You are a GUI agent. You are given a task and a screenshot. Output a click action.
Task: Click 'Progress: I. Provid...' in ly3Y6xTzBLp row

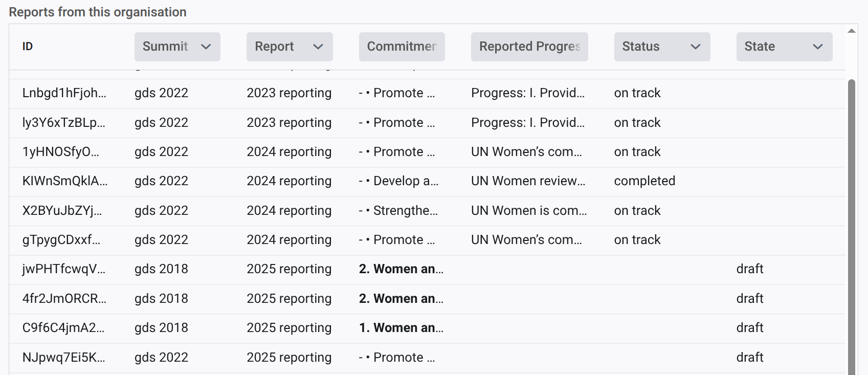tap(528, 123)
